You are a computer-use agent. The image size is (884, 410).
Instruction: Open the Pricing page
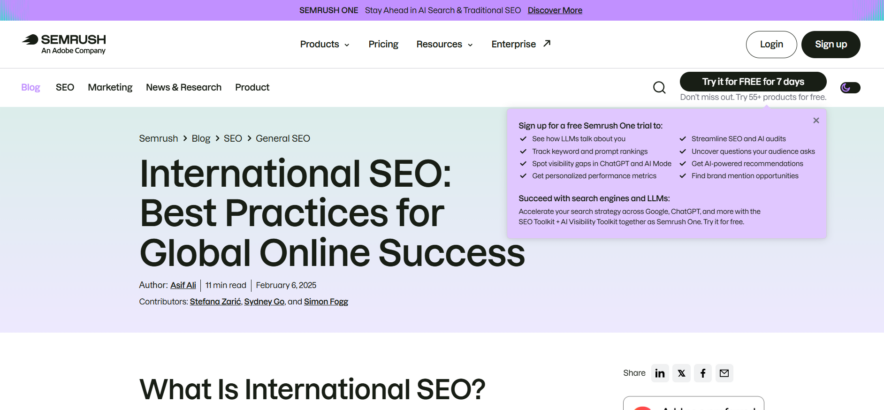click(x=383, y=44)
